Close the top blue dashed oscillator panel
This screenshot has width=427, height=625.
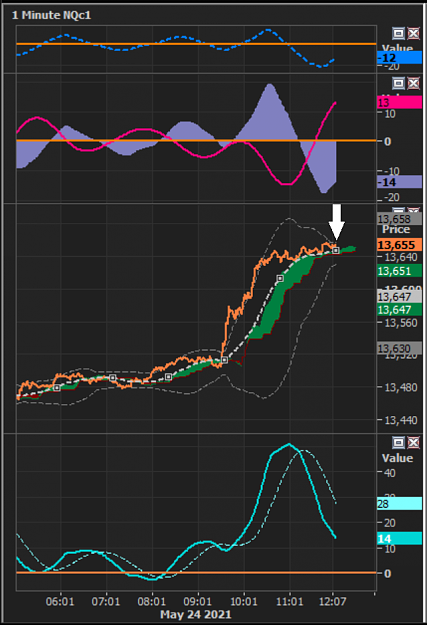pos(413,33)
